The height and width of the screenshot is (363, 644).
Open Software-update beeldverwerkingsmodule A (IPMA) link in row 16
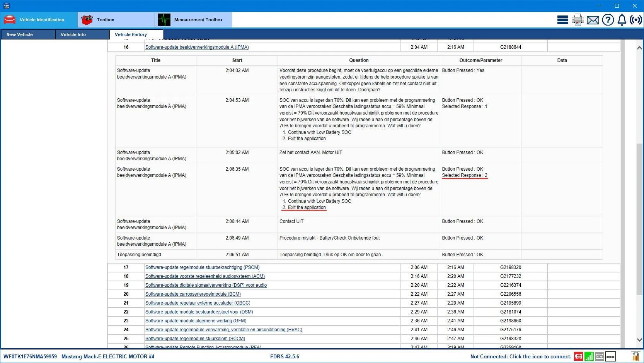(197, 47)
